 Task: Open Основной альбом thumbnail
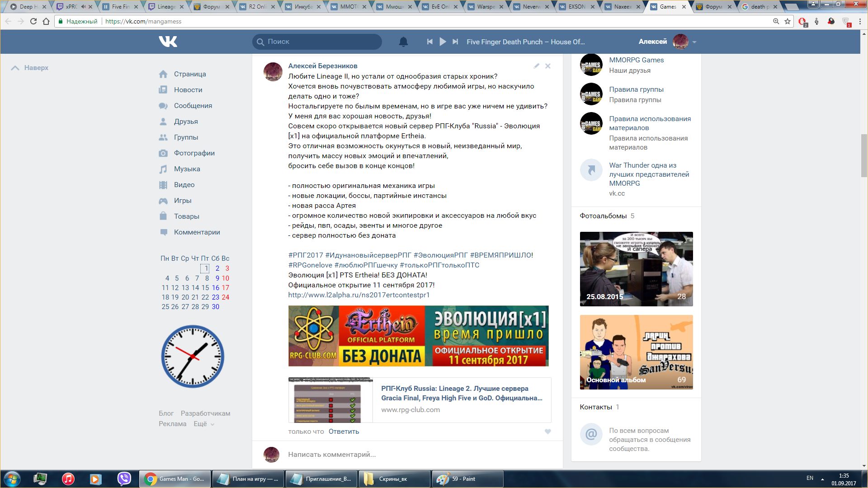click(x=636, y=352)
